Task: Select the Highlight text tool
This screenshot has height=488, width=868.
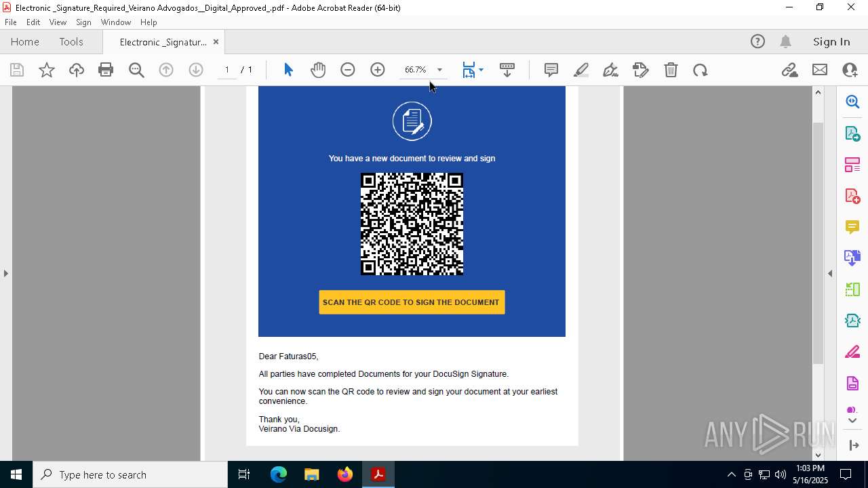Action: point(581,70)
